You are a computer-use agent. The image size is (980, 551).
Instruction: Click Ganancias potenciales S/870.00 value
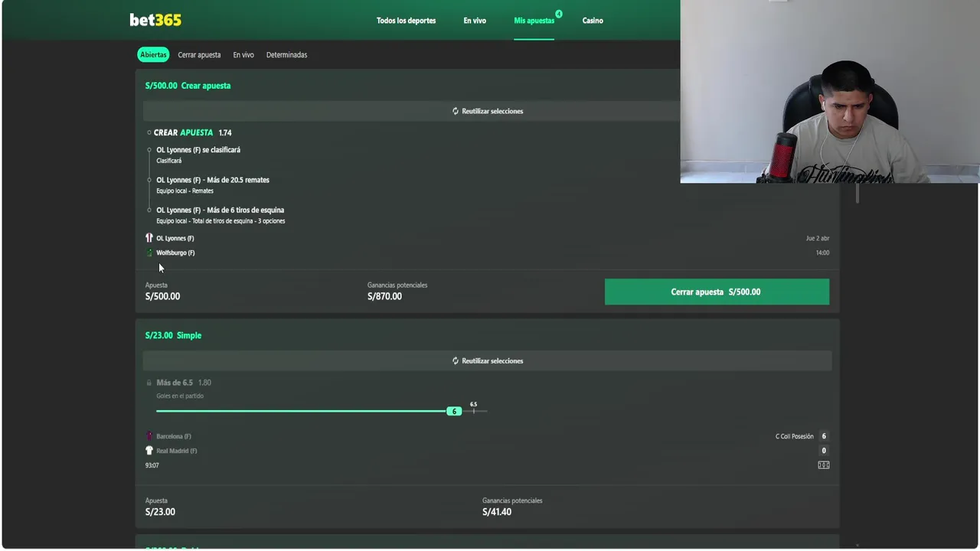(384, 296)
